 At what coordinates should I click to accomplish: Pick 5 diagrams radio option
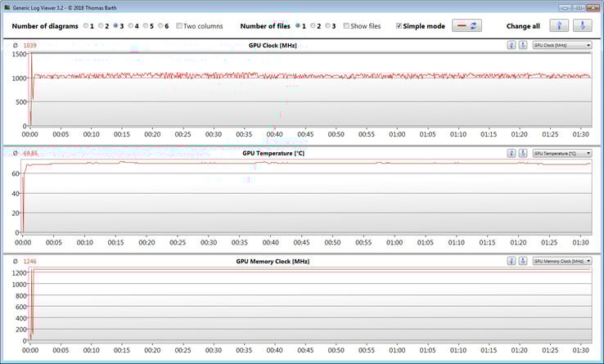click(x=145, y=26)
